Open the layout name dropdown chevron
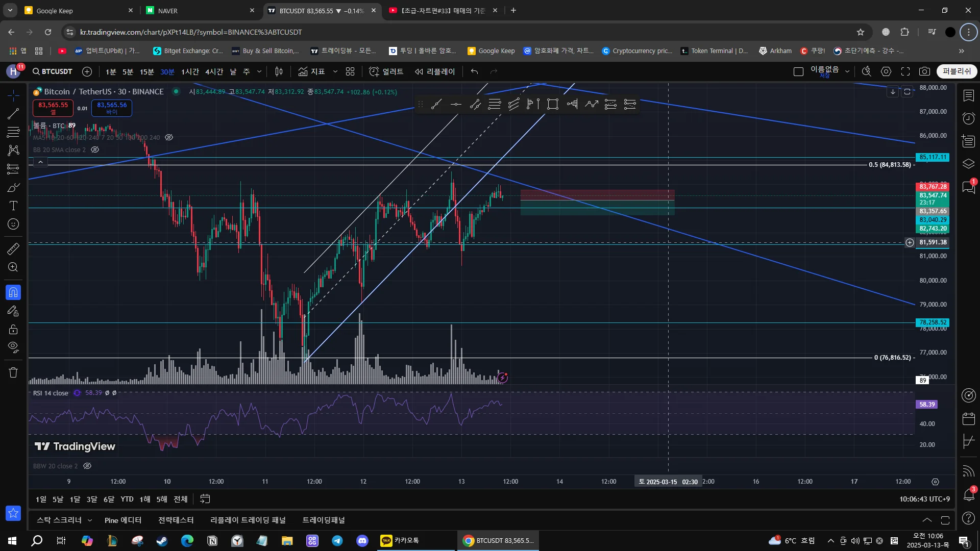980x551 pixels. tap(847, 71)
